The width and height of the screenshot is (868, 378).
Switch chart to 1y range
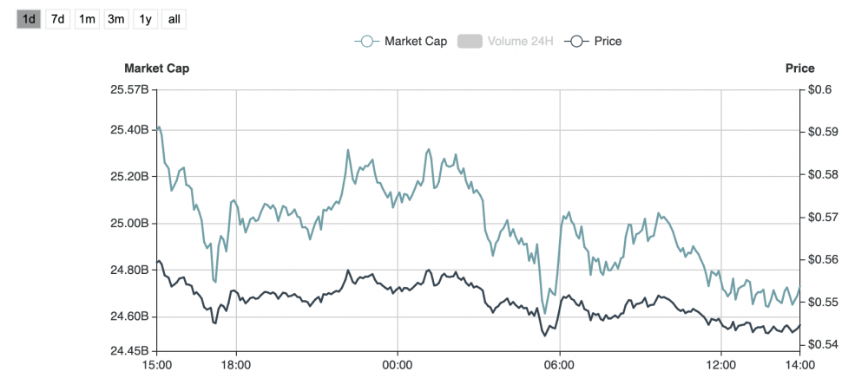click(145, 19)
